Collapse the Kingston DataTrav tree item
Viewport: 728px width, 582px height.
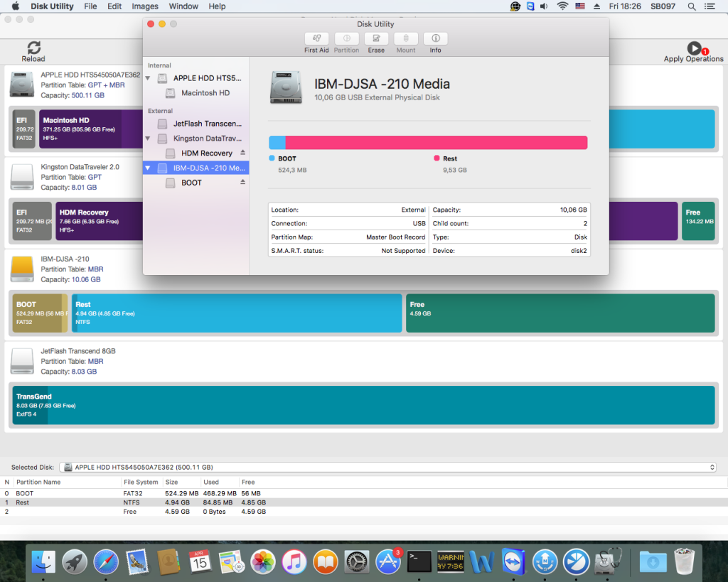pos(148,139)
